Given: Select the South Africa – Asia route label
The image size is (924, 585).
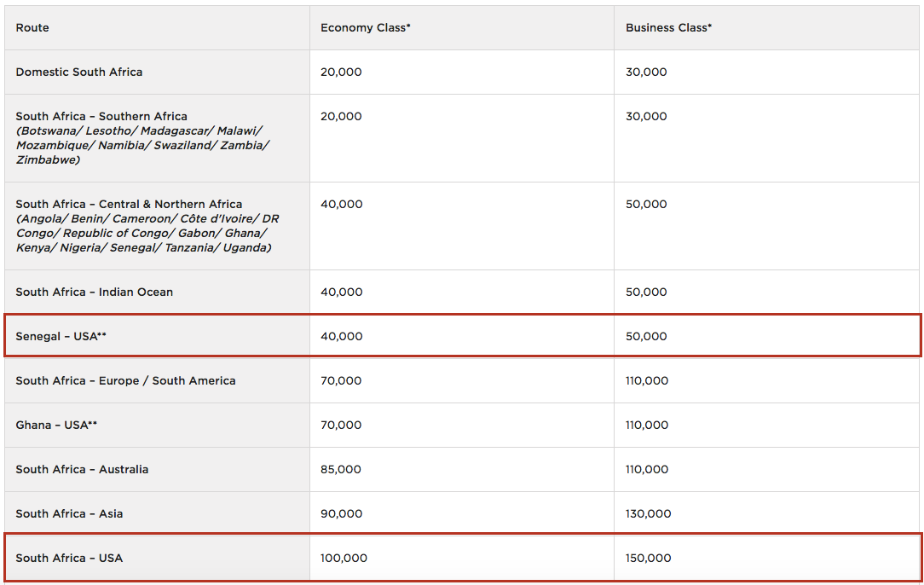Looking at the screenshot, I should [69, 514].
